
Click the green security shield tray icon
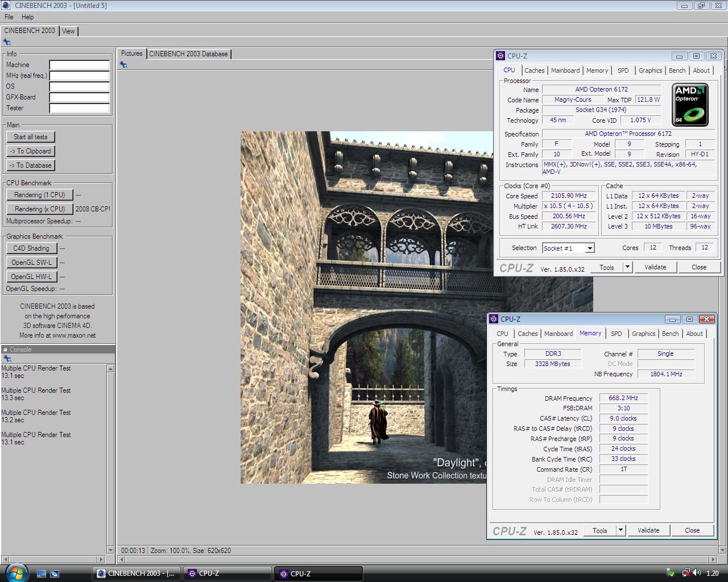click(x=671, y=573)
